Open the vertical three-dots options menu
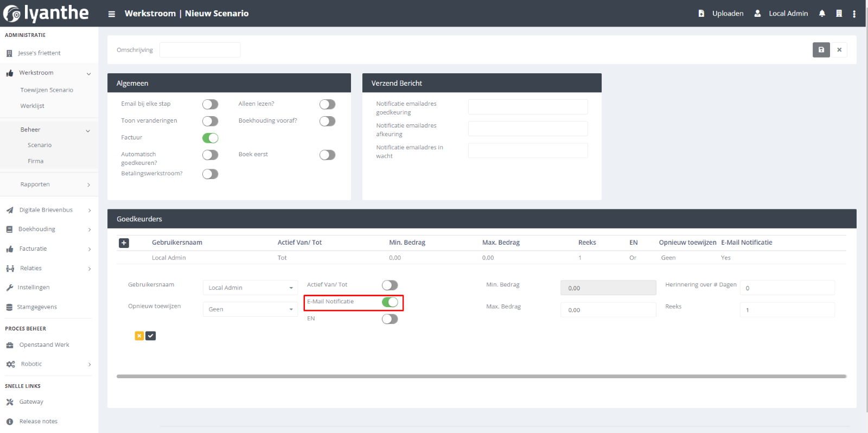This screenshot has width=868, height=433. pyautogui.click(x=854, y=14)
